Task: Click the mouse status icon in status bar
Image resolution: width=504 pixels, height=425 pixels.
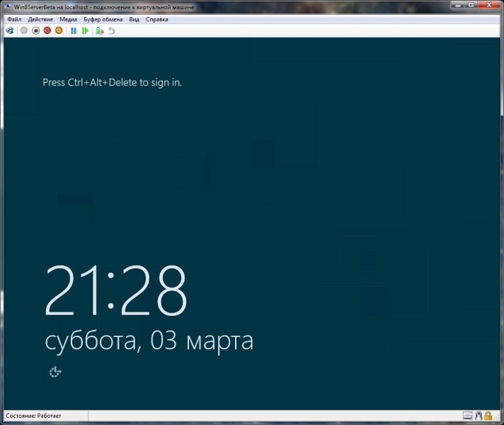Action: pos(479,416)
